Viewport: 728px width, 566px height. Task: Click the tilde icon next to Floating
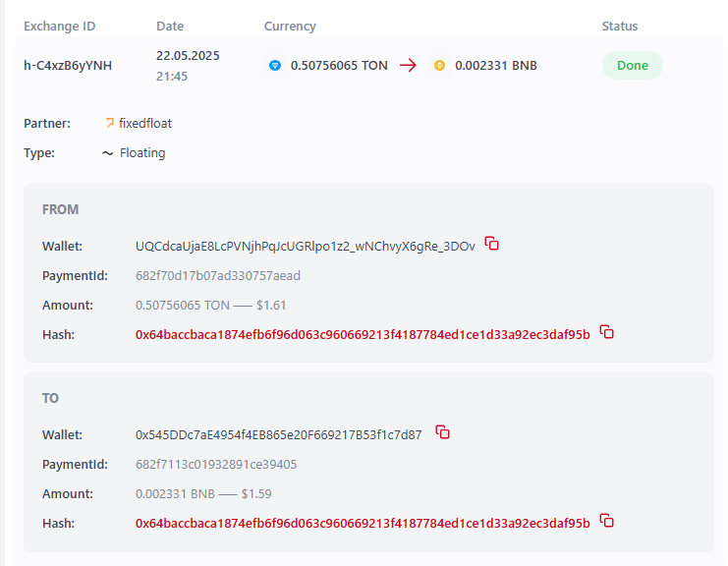coord(107,153)
